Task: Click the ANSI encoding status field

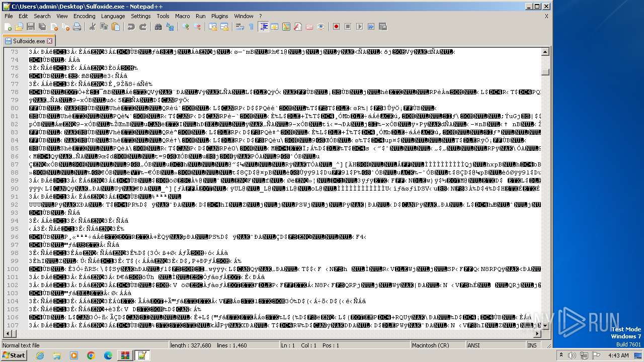Action: point(495,345)
